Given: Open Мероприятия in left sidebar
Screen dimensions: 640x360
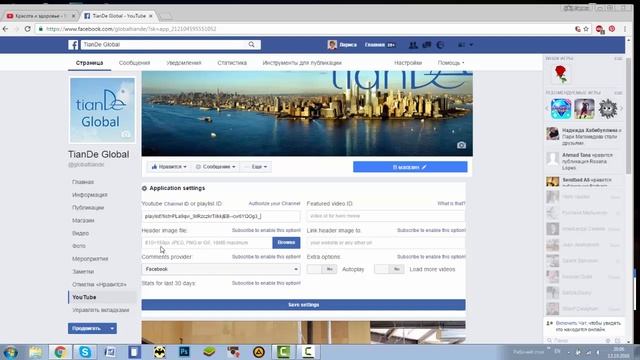Looking at the screenshot, I should [x=90, y=259].
